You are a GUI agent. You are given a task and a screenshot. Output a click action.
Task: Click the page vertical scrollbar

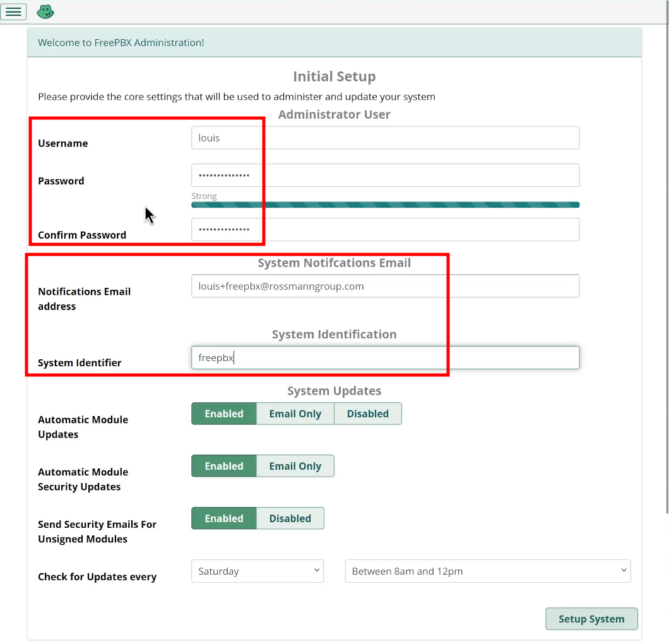click(667, 256)
